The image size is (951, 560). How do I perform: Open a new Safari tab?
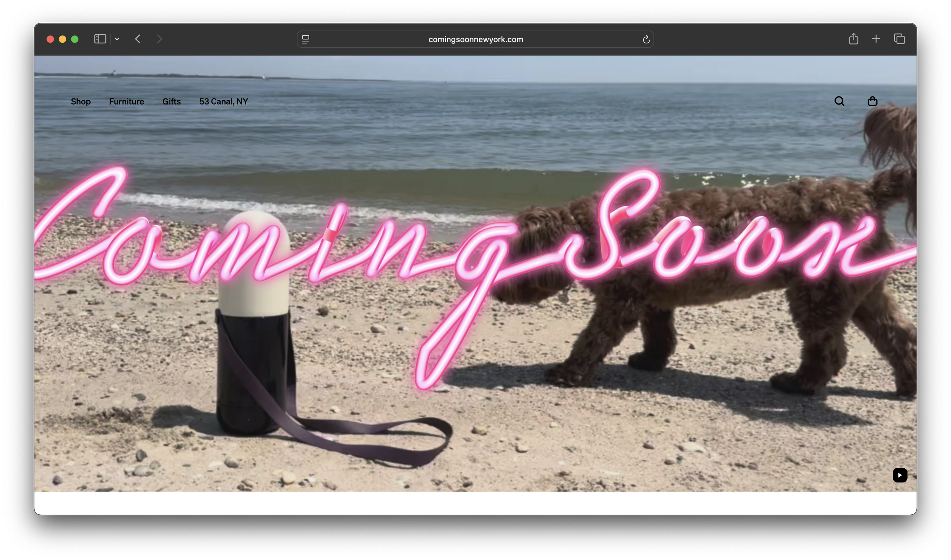pyautogui.click(x=876, y=39)
